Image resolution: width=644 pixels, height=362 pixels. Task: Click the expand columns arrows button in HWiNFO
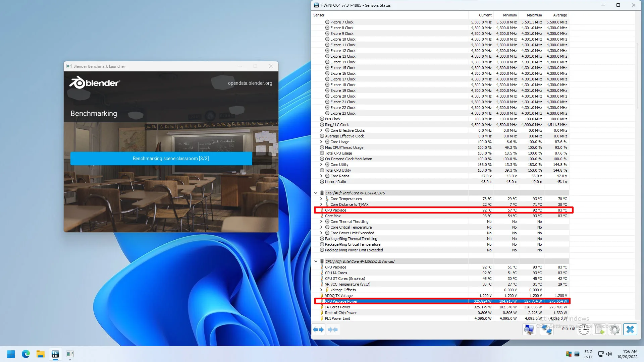coord(318,329)
